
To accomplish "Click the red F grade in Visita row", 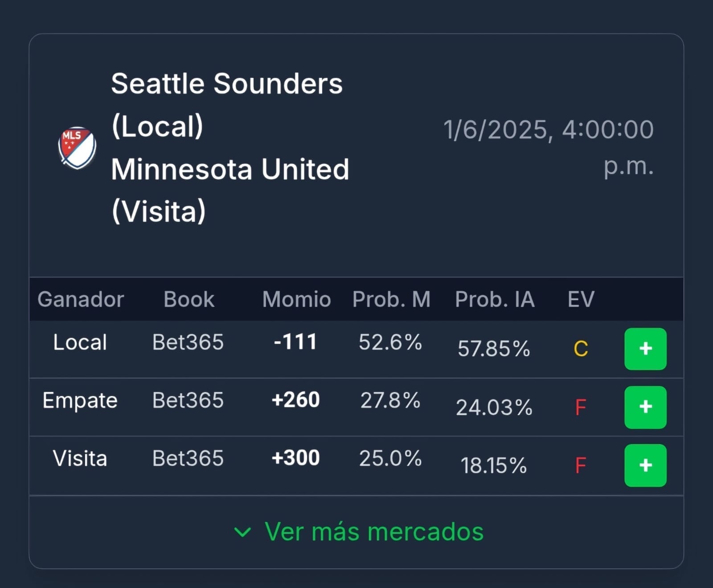I will point(580,466).
